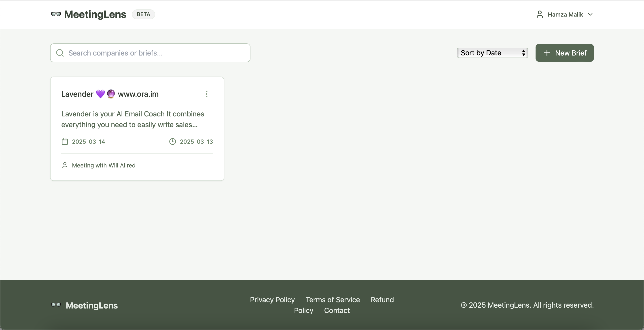Click the calendar icon next to 2025-03-14
The image size is (644, 330).
tap(65, 142)
